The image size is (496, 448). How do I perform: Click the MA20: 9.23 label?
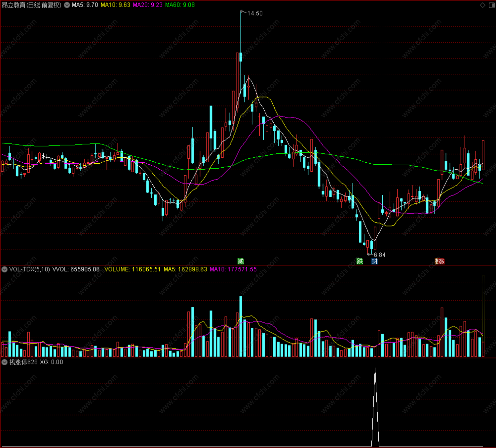pyautogui.click(x=148, y=5)
